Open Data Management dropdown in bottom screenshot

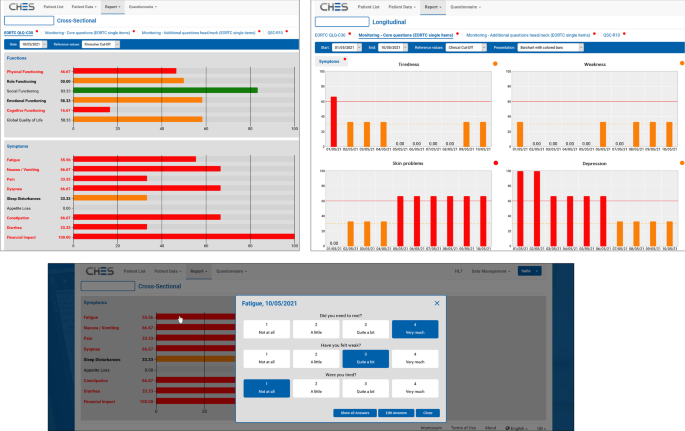(x=491, y=271)
